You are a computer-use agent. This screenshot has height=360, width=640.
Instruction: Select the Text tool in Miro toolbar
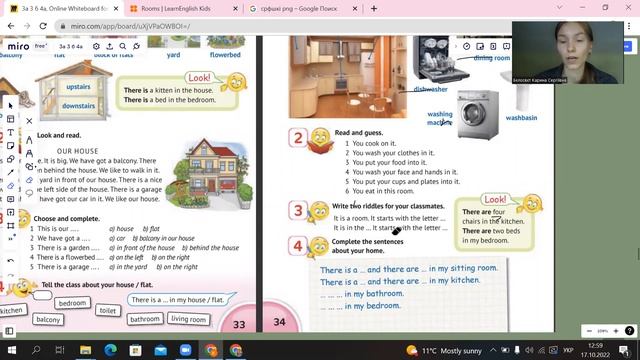coord(11,132)
